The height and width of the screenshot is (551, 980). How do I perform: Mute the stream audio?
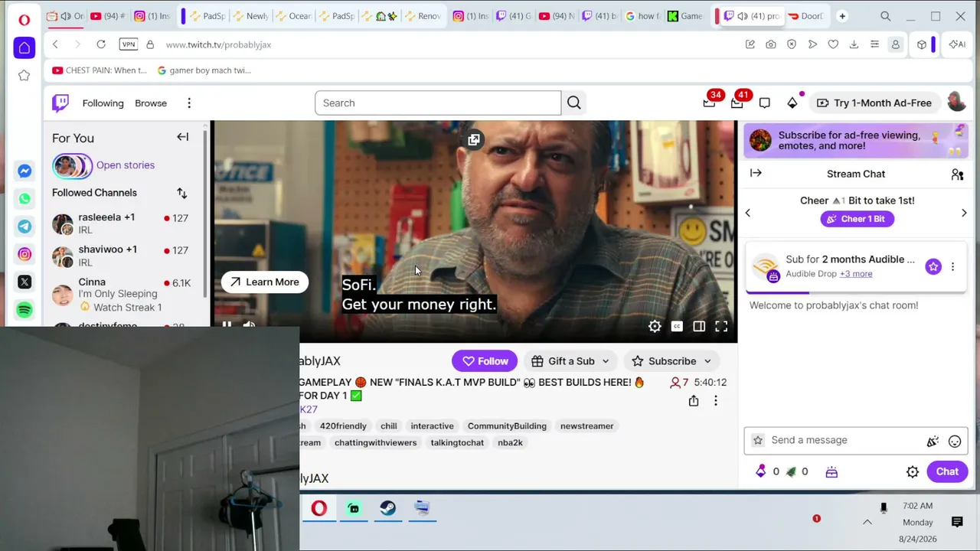[249, 324]
